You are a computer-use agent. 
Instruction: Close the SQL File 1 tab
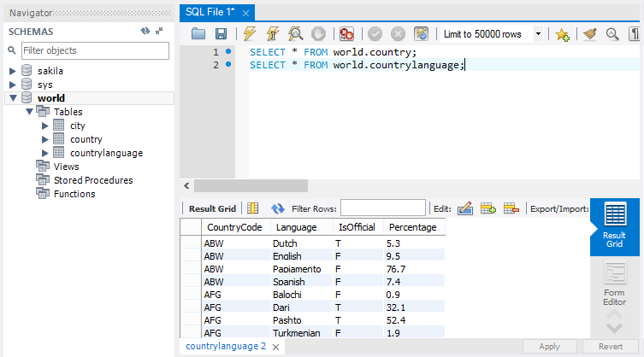tap(245, 13)
